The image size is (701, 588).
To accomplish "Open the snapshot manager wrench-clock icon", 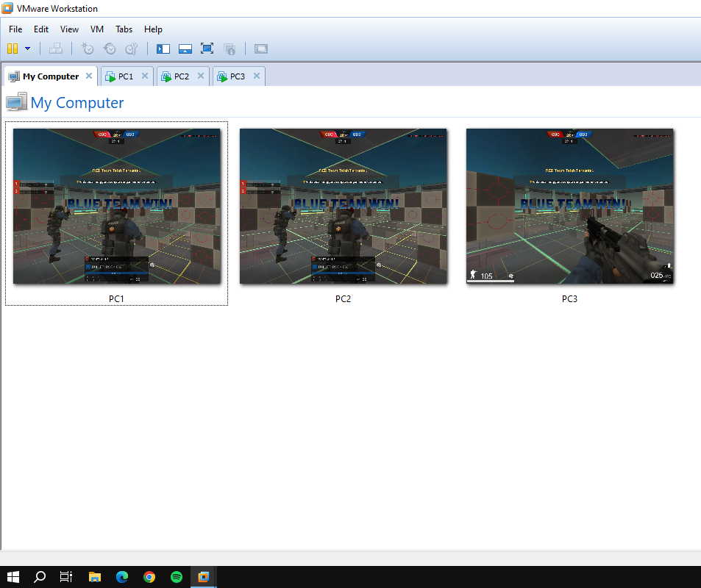I will (132, 49).
